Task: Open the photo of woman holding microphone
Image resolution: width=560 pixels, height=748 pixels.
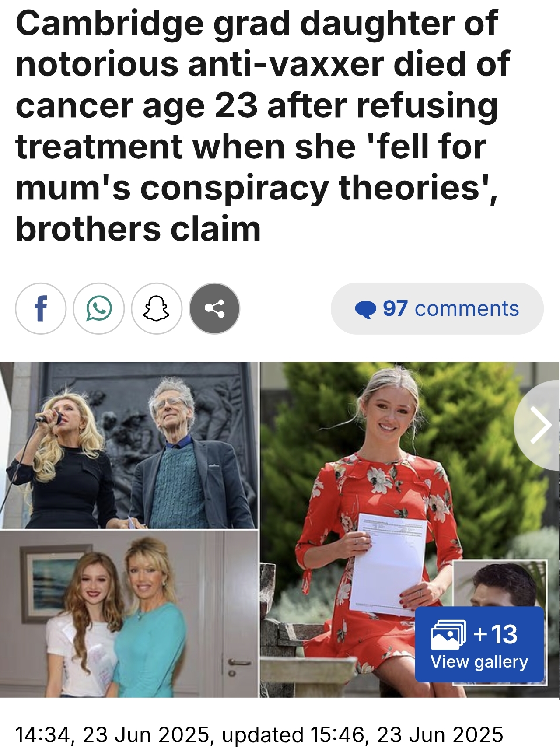Action: click(129, 445)
